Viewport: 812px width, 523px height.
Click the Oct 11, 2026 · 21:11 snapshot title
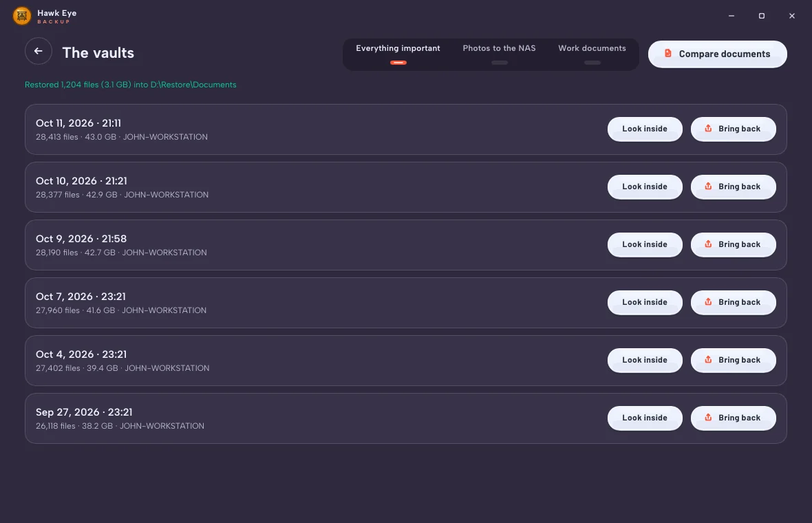pyautogui.click(x=78, y=123)
